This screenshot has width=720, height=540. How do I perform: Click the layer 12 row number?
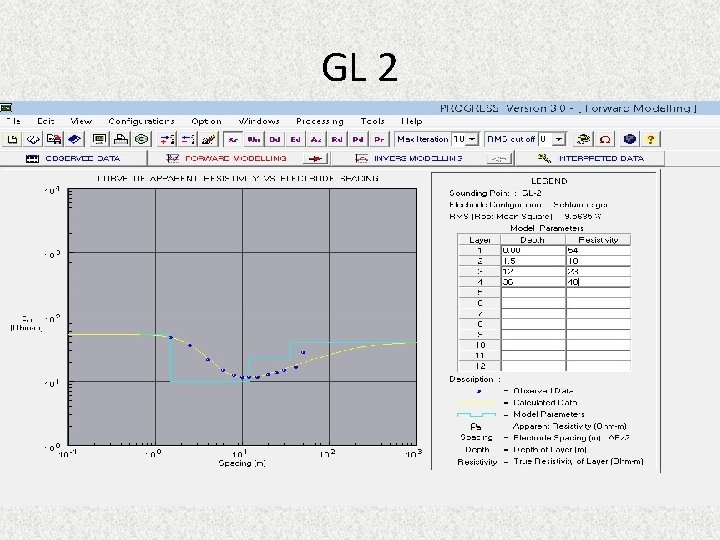click(x=480, y=366)
